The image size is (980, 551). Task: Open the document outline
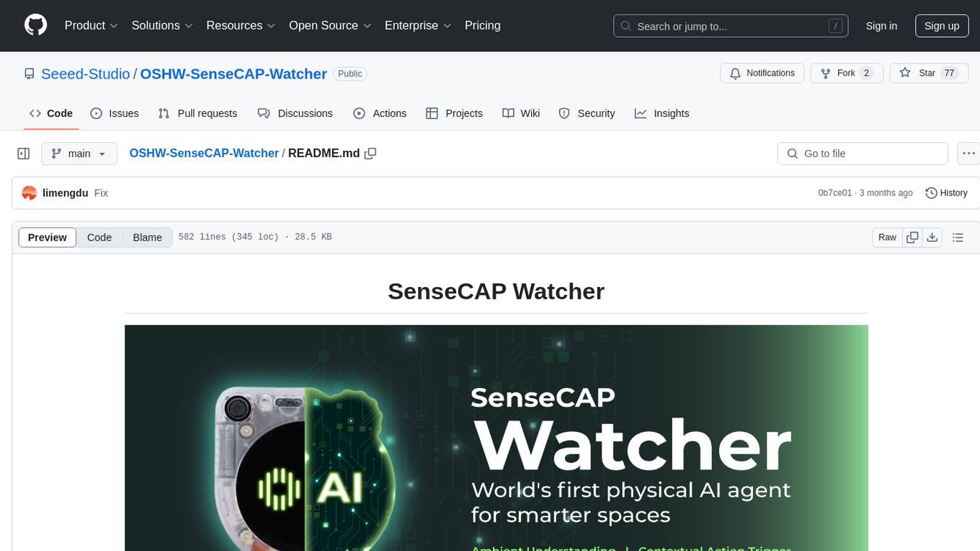(958, 237)
